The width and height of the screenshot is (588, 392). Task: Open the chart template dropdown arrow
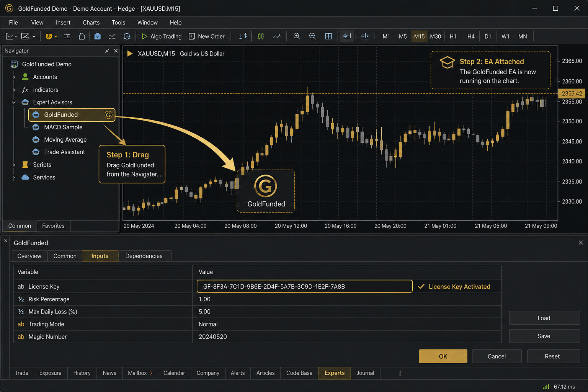click(x=34, y=36)
